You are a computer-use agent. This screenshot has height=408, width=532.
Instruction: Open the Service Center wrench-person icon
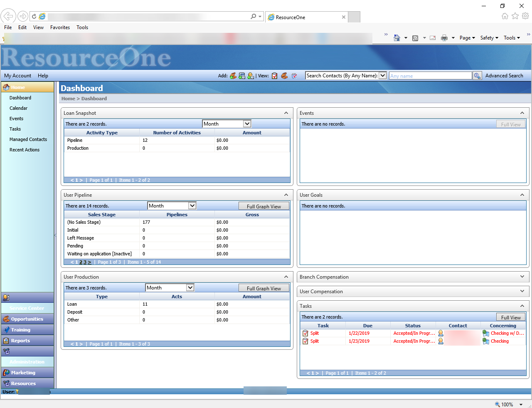point(6,298)
